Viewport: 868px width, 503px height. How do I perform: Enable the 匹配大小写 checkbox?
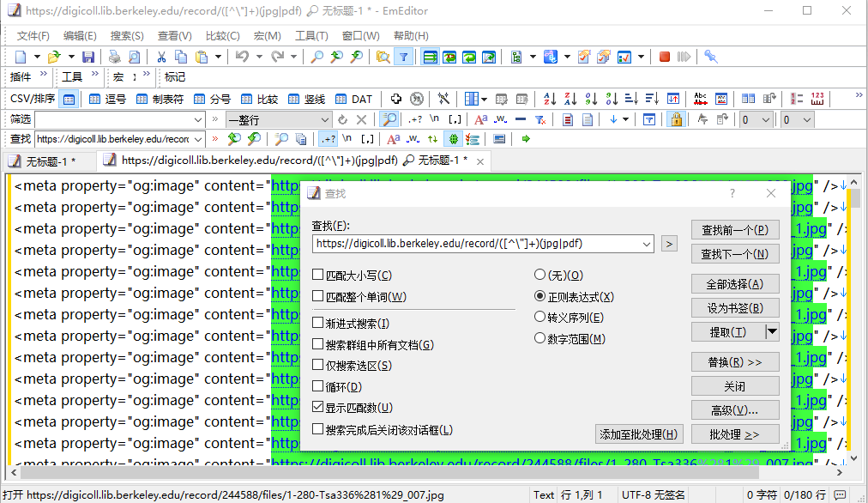[x=319, y=275]
